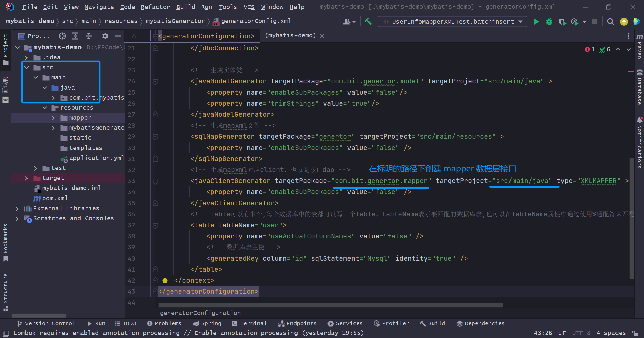Expand the target folder
This screenshot has height=338, width=644.
pos(26,178)
